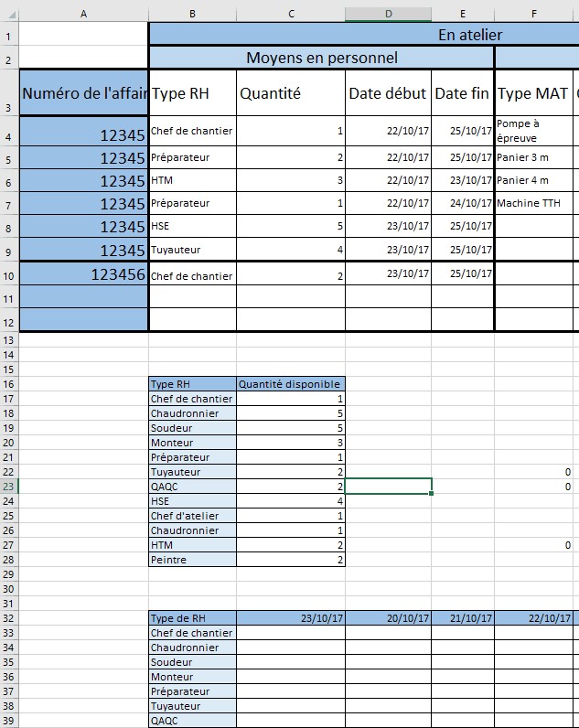
Task: Click available quantity 3 for Monteur
Action: (291, 443)
